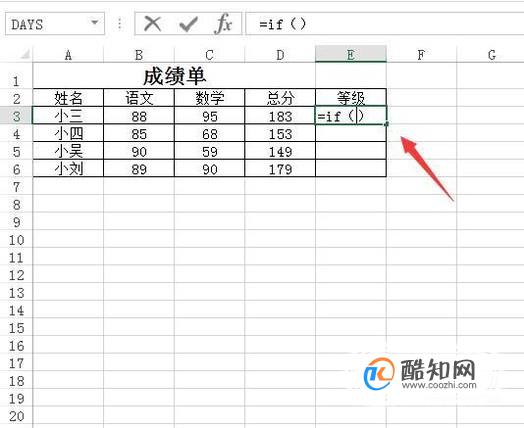Click the three-dot formula bar resize handle

119,24
